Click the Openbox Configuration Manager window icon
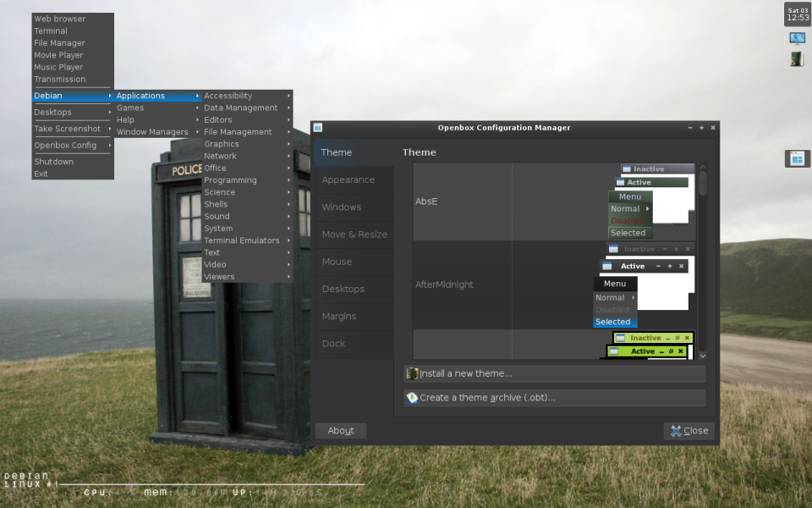Image resolution: width=812 pixels, height=508 pixels. pyautogui.click(x=318, y=128)
